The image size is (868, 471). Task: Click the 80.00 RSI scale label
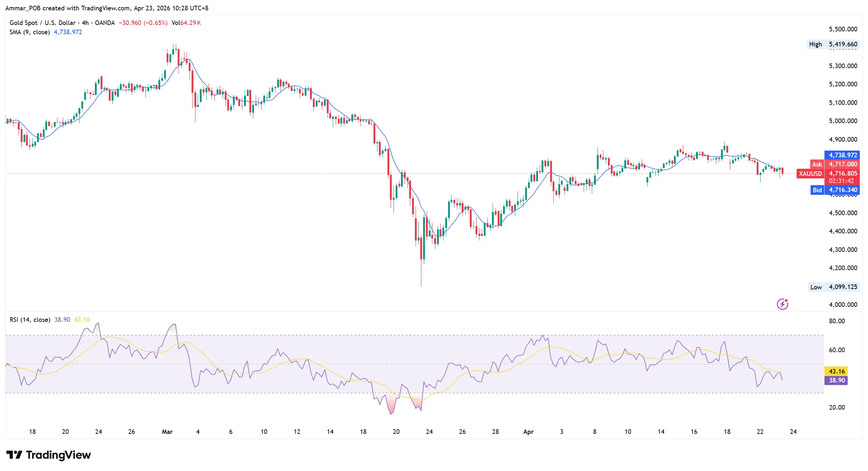(x=837, y=321)
